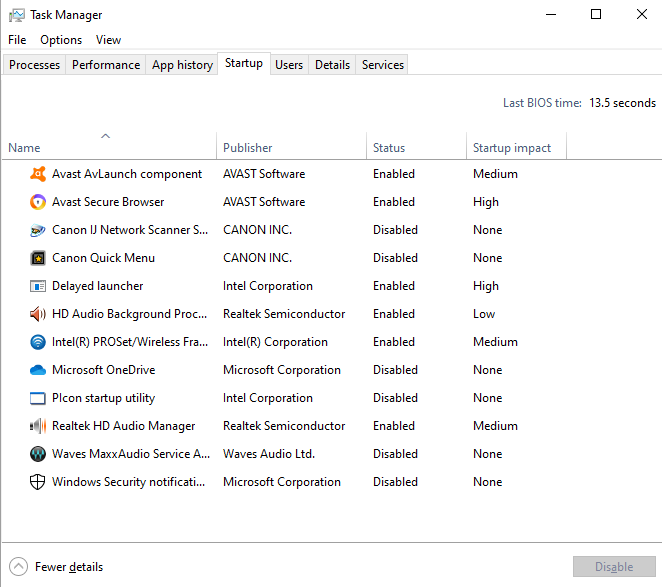The height and width of the screenshot is (587, 662).
Task: Click Intel Corporation publisher of PIcon utility
Action: (x=268, y=398)
